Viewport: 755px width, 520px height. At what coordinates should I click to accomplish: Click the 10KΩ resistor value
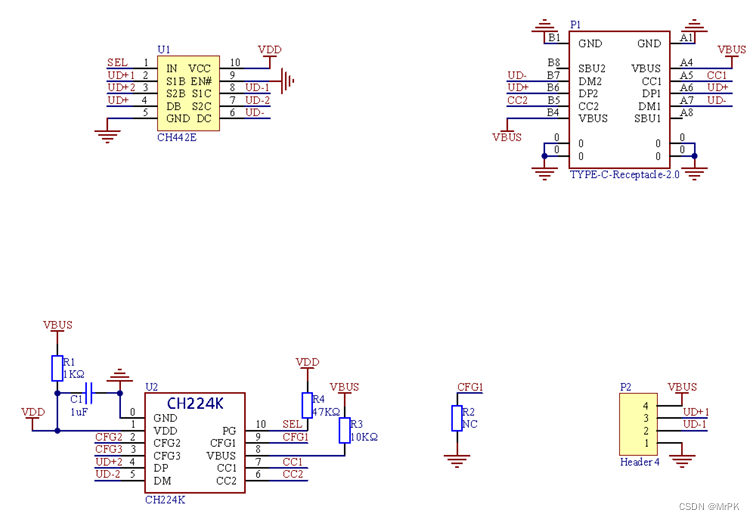click(x=364, y=437)
